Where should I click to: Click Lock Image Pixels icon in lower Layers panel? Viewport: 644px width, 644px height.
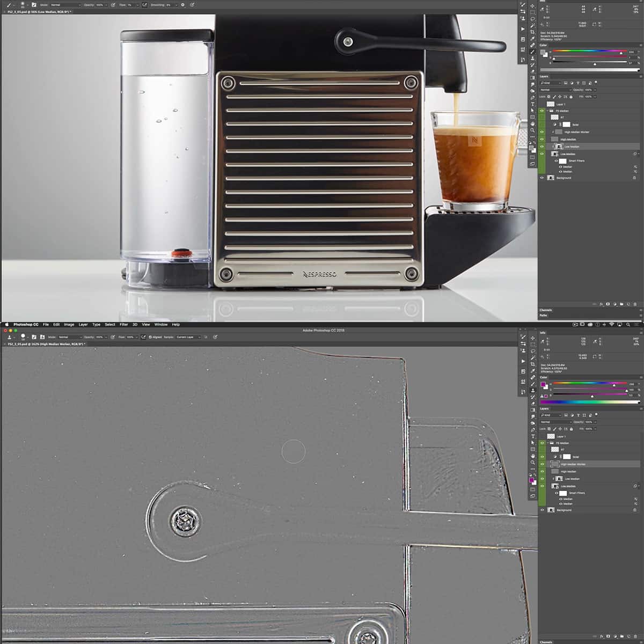pos(555,429)
